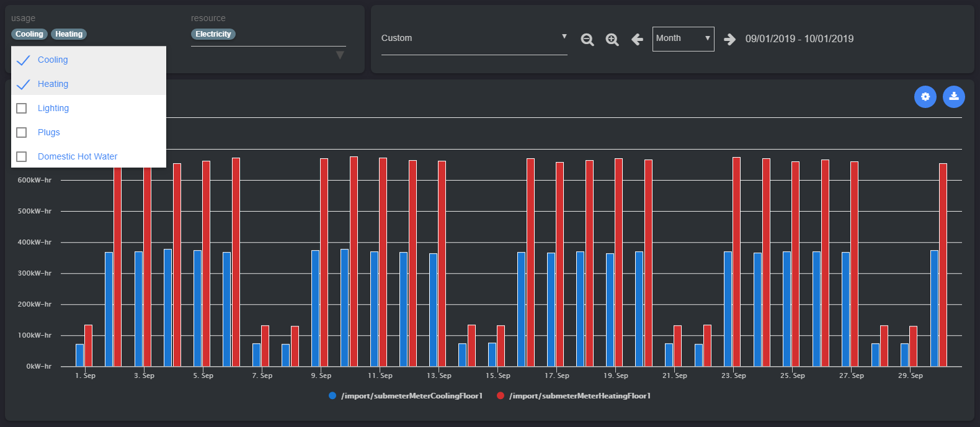The image size is (980, 427).
Task: Download chart data with export icon
Action: click(953, 97)
